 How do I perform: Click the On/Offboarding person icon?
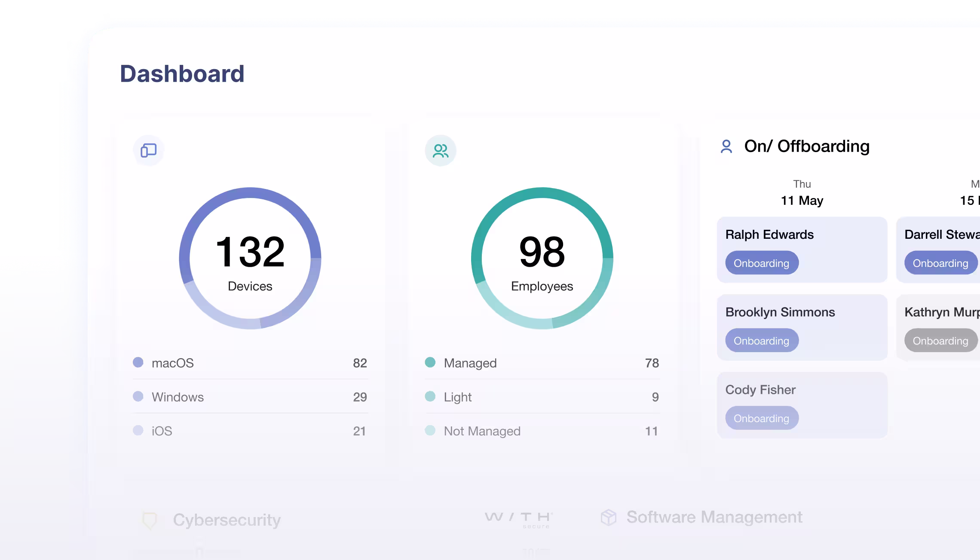pos(726,146)
